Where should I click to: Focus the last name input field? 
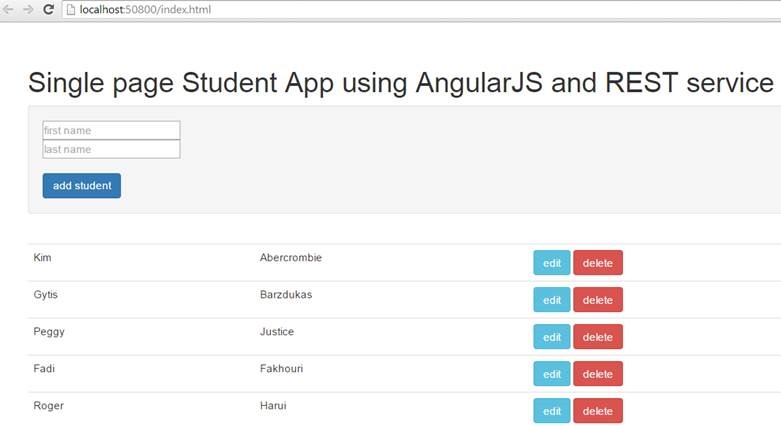click(111, 149)
